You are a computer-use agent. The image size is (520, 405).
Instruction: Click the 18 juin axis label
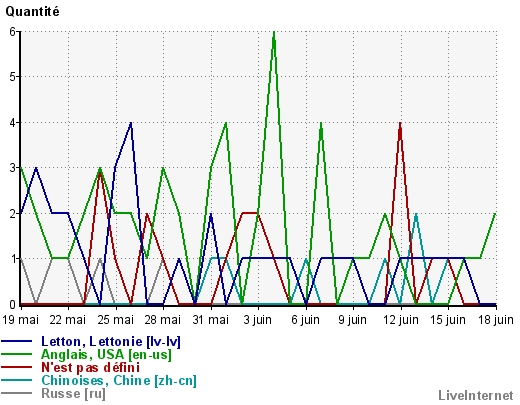click(496, 320)
